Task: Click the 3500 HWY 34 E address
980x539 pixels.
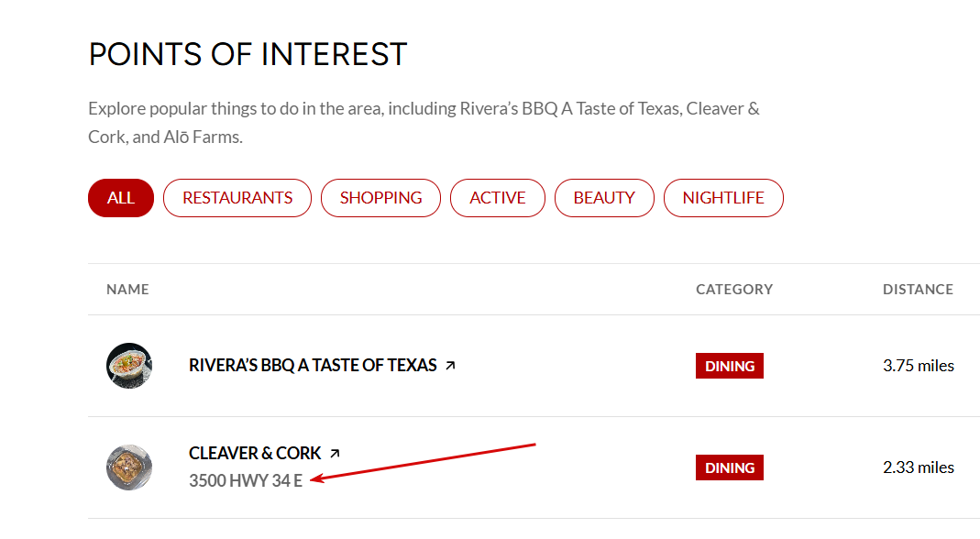Action: click(246, 480)
